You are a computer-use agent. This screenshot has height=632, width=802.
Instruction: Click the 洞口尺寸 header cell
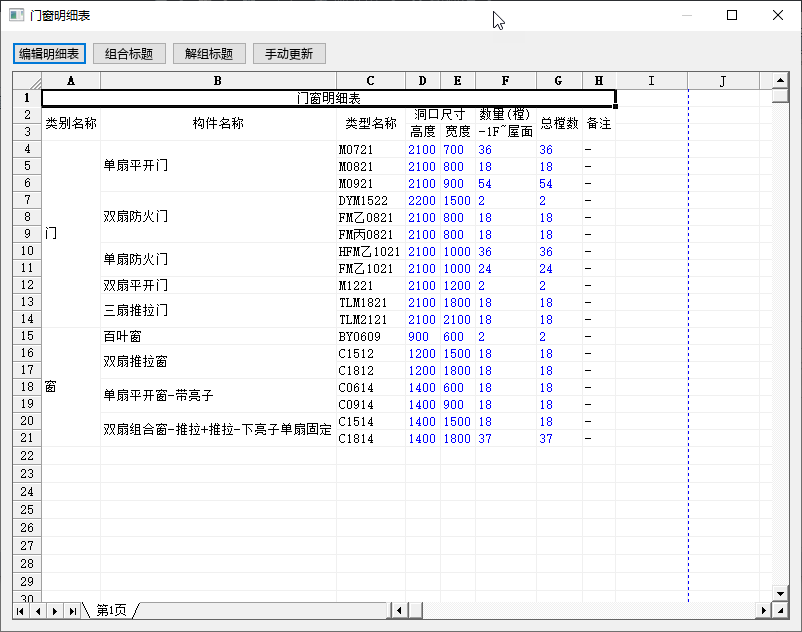(x=440, y=115)
